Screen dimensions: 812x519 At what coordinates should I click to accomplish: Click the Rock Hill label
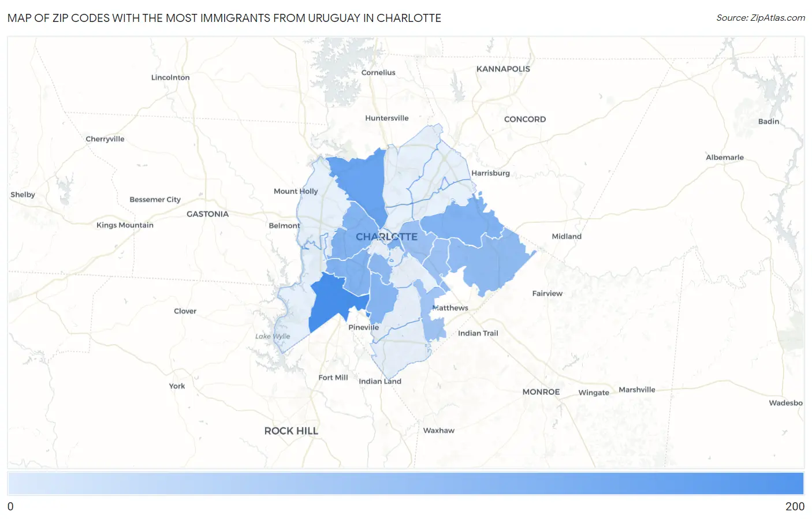point(291,431)
